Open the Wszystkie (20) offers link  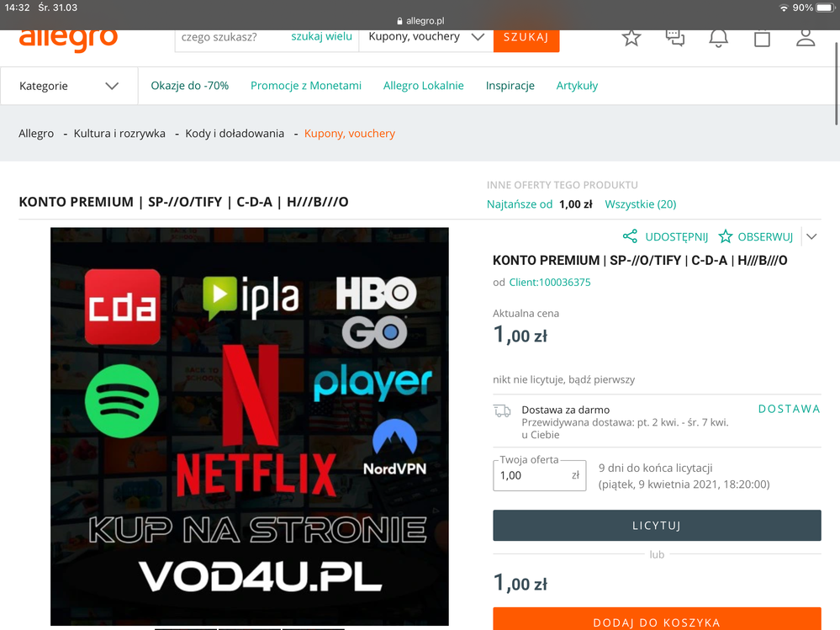tap(640, 204)
